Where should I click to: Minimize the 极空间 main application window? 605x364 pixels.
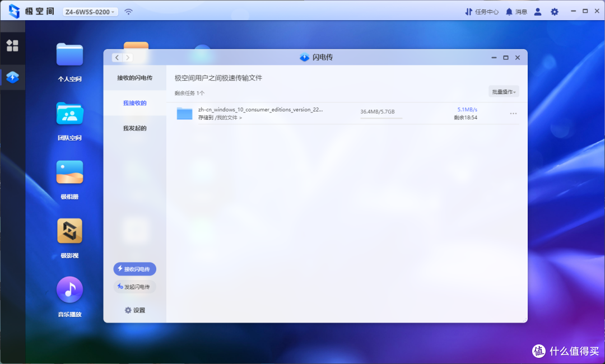[x=574, y=11]
